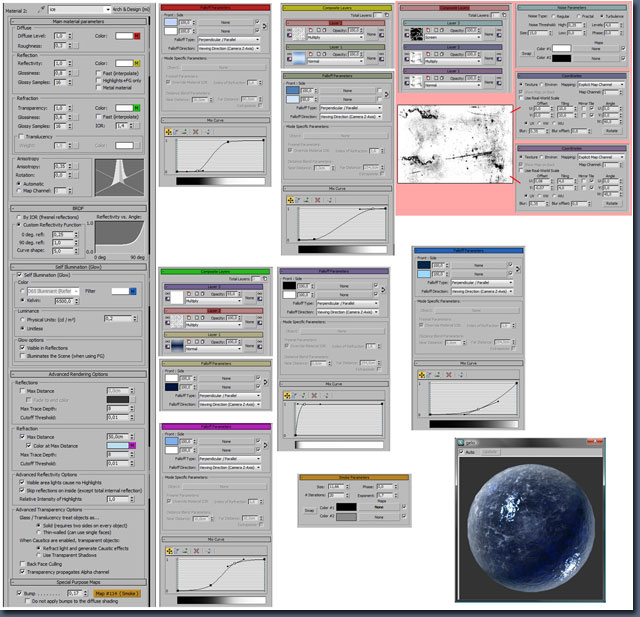Swap colors arrow in blue Falloff Parameters
The width and height of the screenshot is (640, 617).
pos(518,269)
